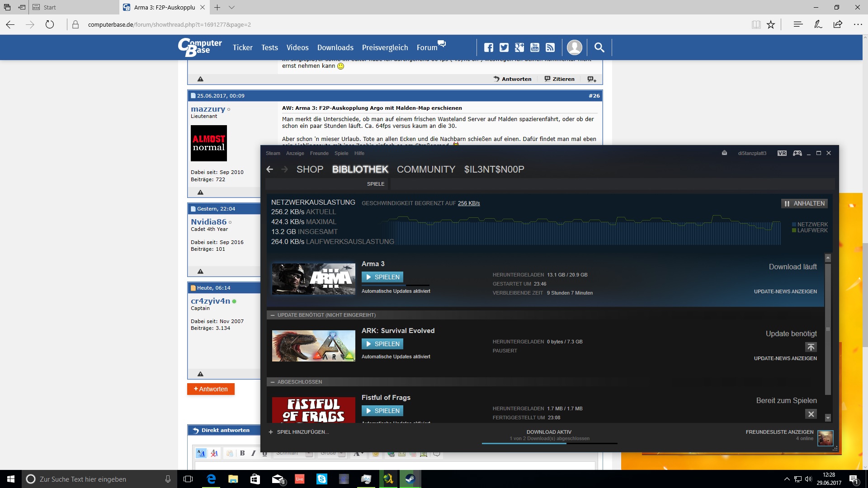Open ComputerBase search magnifier icon

click(599, 47)
